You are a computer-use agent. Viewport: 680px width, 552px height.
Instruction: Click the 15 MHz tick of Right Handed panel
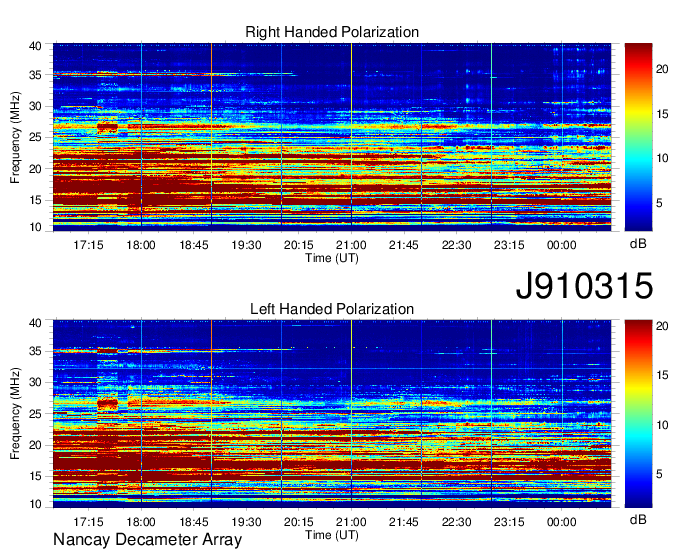[x=35, y=200]
